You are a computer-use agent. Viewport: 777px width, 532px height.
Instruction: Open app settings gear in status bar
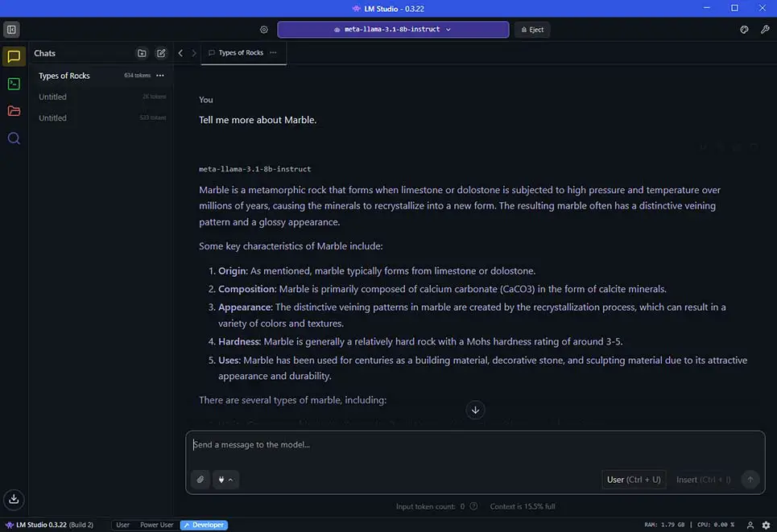[766, 525]
